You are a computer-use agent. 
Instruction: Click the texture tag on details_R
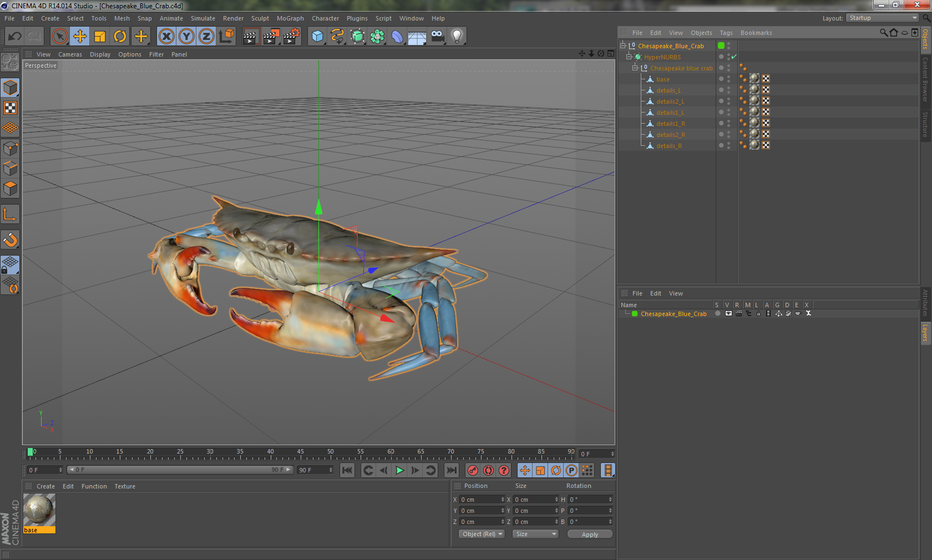click(754, 145)
